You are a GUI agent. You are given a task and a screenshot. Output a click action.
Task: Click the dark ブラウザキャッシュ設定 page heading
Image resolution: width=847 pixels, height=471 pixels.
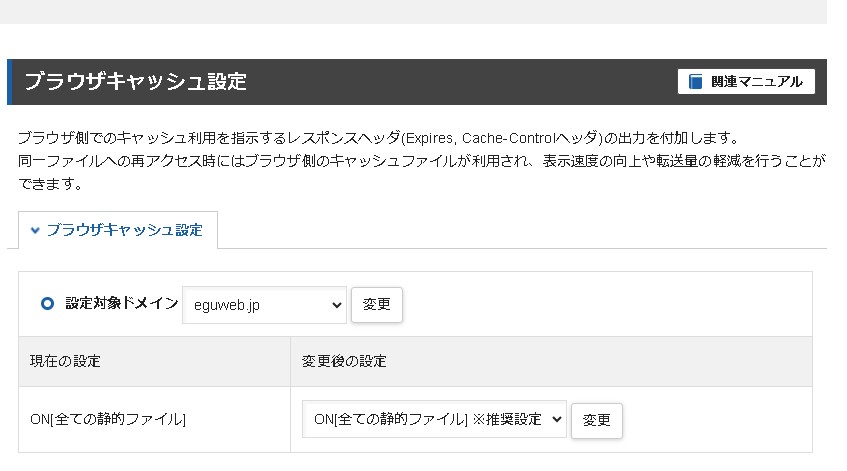pos(135,82)
